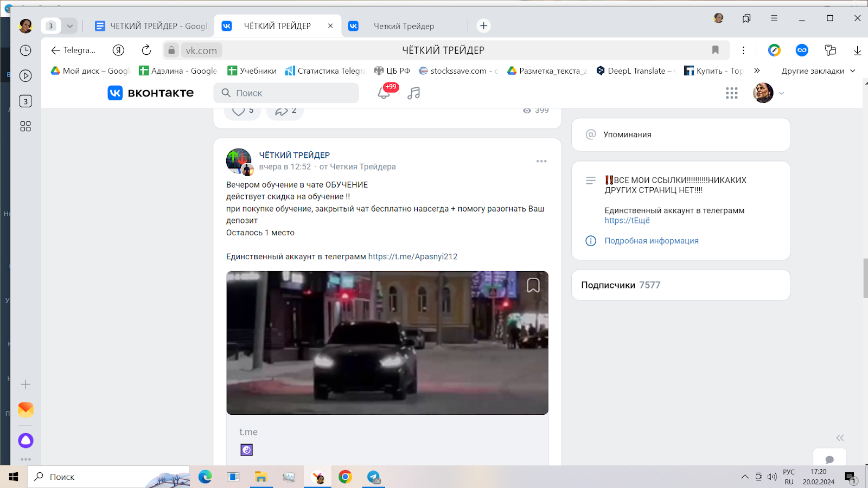Open the post options three-dot menu

tap(541, 161)
